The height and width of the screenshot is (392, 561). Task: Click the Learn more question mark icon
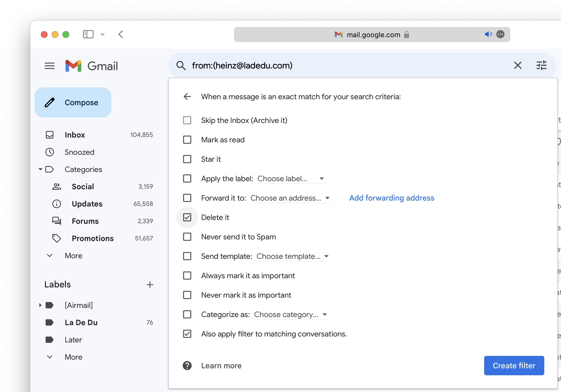(x=187, y=366)
